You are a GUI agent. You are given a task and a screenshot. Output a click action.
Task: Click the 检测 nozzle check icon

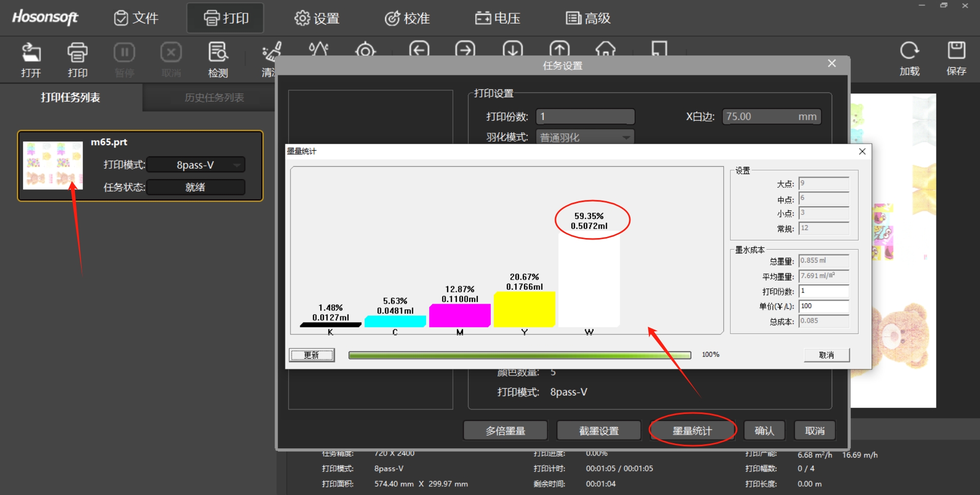[218, 53]
